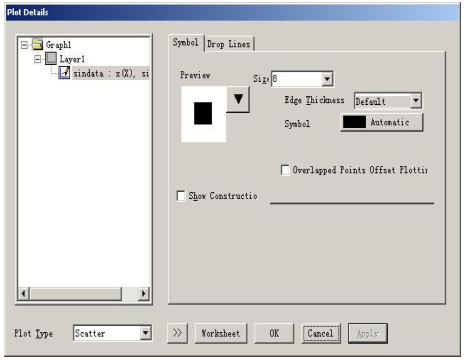The image size is (464, 361).
Task: Select the Graph1 tree label
Action: point(58,45)
